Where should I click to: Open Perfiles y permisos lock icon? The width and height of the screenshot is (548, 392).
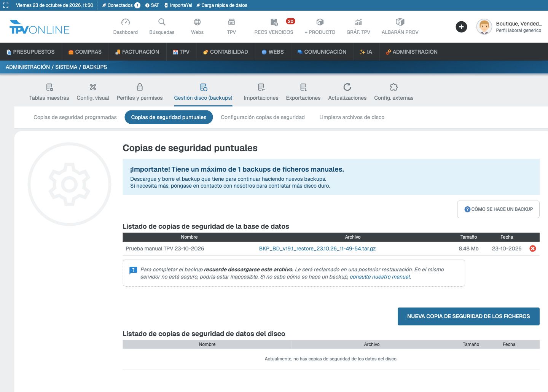pos(140,87)
